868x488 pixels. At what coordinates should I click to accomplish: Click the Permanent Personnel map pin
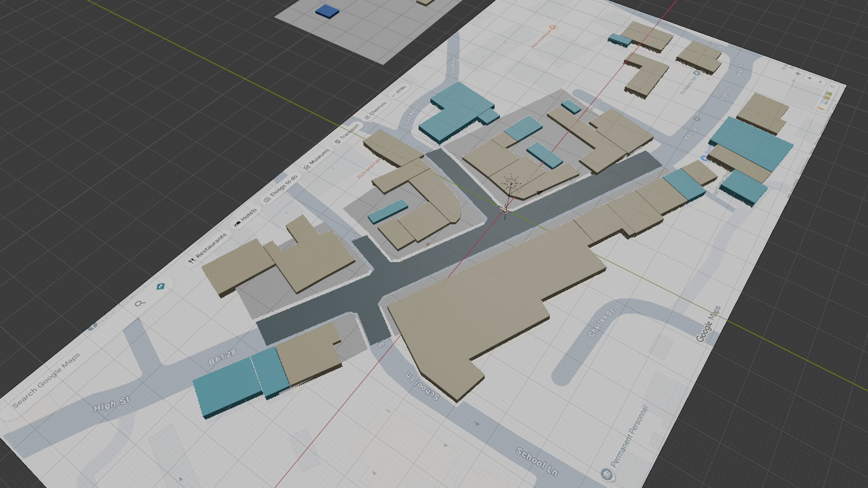(x=606, y=474)
